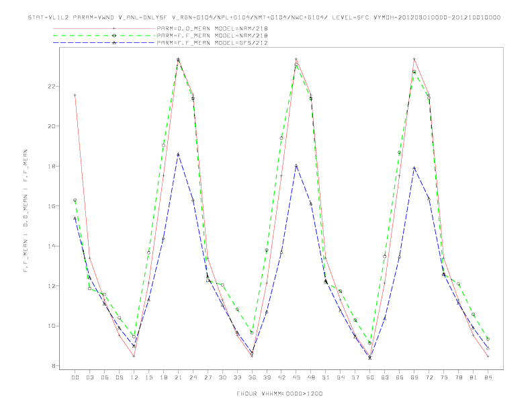Click the red line's plus marker at hour 00
This screenshot has height=411, width=532.
(x=75, y=95)
